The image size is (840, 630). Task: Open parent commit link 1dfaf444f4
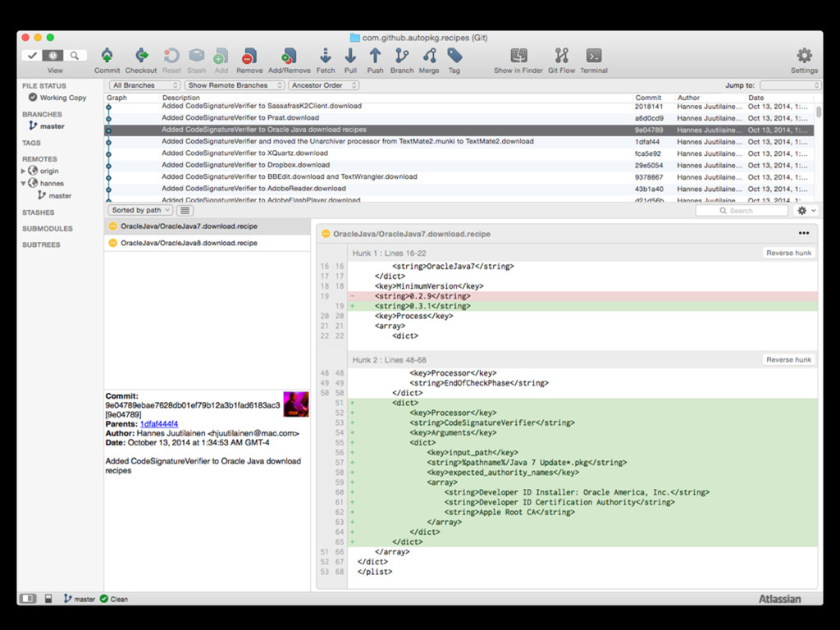[158, 423]
